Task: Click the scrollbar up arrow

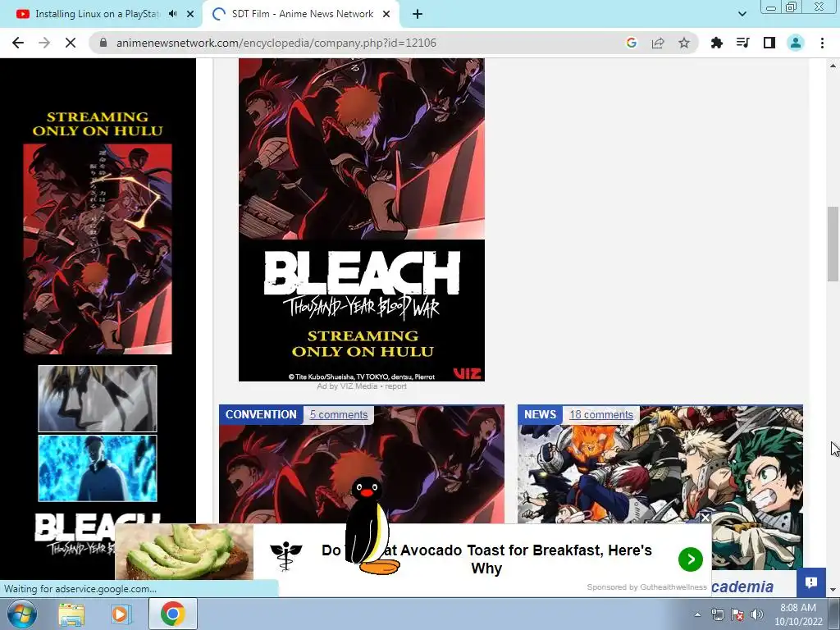Action: click(833, 66)
